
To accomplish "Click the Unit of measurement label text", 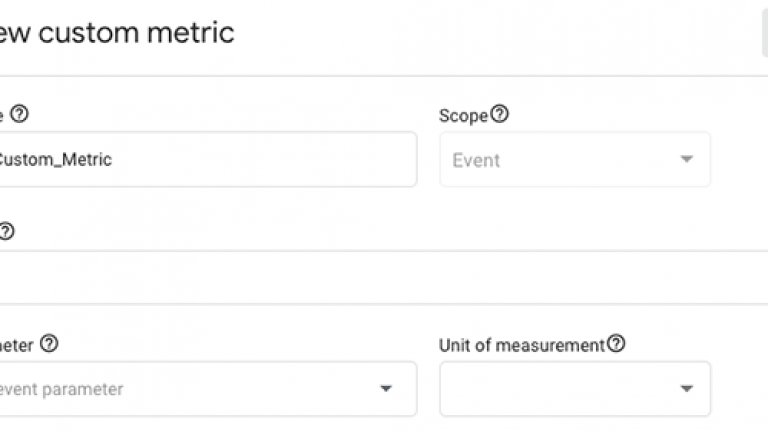I will click(x=522, y=345).
